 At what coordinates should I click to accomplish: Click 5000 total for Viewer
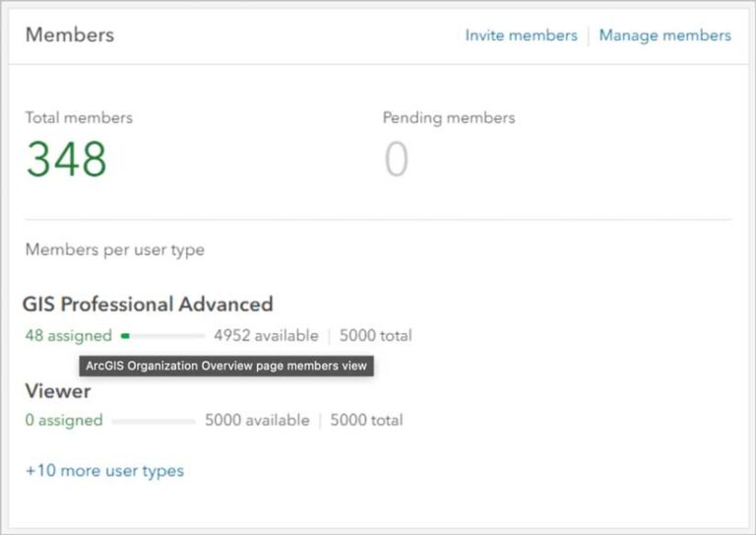tap(366, 421)
